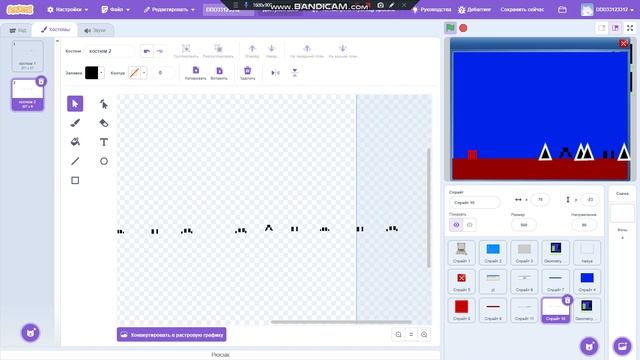Paste with Вставить icon
The height and width of the screenshot is (360, 640).
[219, 73]
